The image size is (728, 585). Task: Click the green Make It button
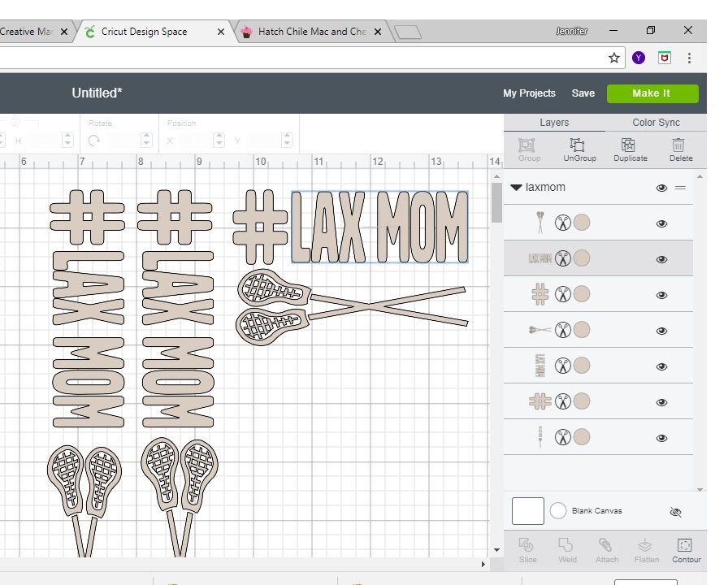(x=652, y=93)
